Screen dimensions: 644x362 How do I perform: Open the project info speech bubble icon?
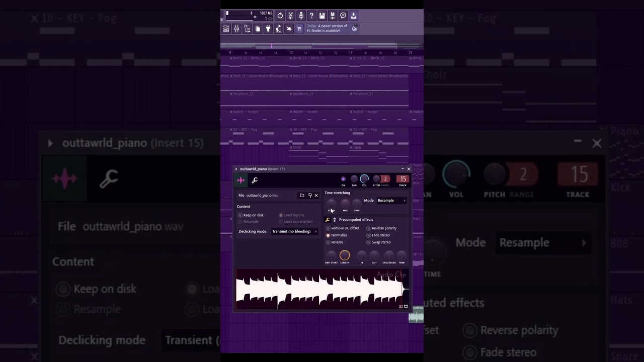343,16
